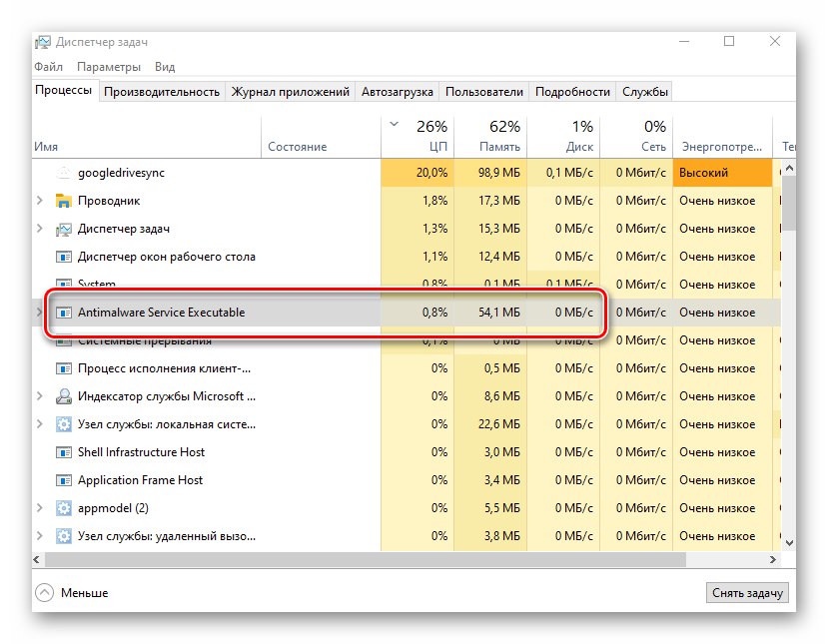Open the Параметры menu
828x644 pixels.
pos(109,67)
